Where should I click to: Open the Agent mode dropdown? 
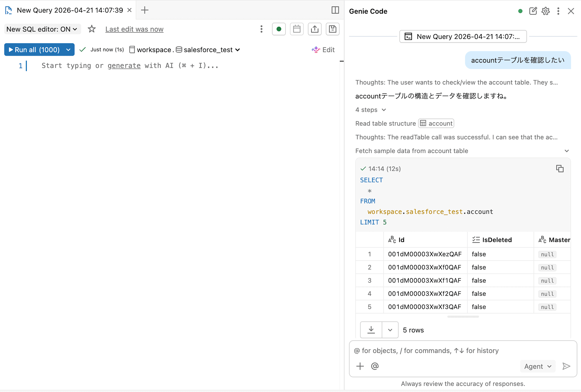(537, 366)
